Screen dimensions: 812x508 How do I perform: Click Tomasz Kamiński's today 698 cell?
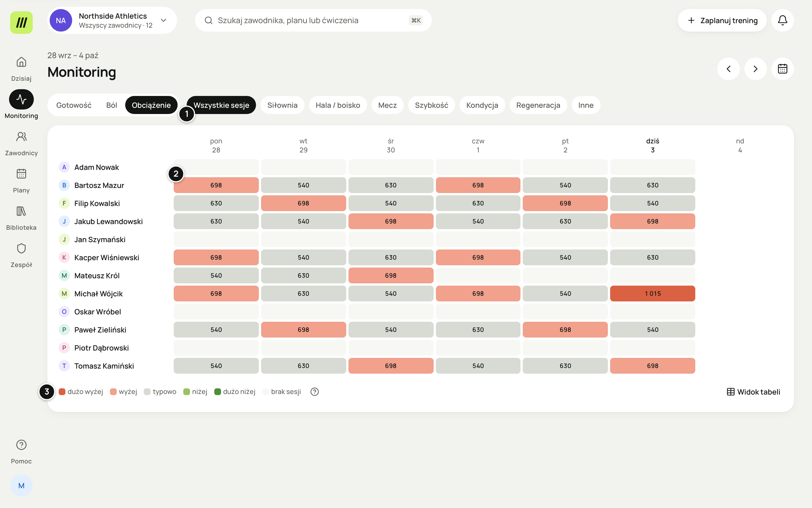tap(652, 366)
